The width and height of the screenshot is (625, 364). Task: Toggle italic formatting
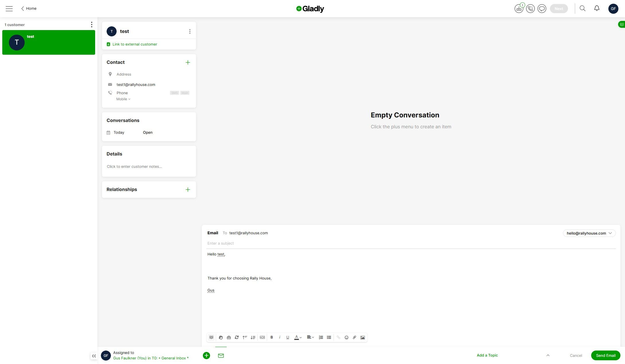tap(280, 337)
